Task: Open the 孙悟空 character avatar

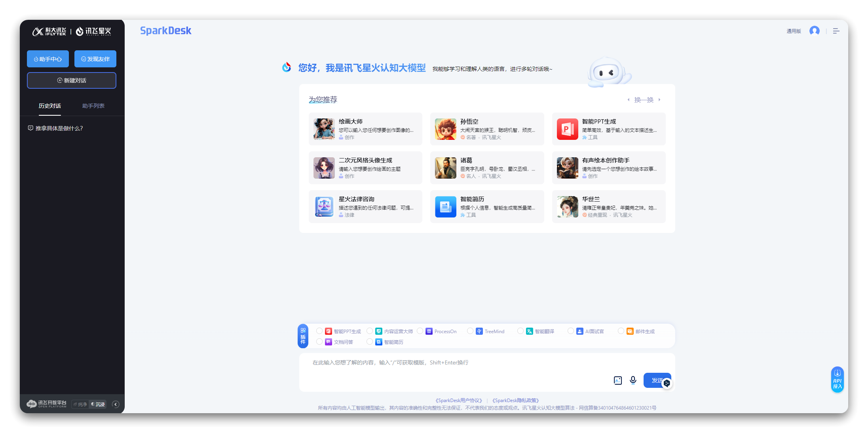Action: 445,129
